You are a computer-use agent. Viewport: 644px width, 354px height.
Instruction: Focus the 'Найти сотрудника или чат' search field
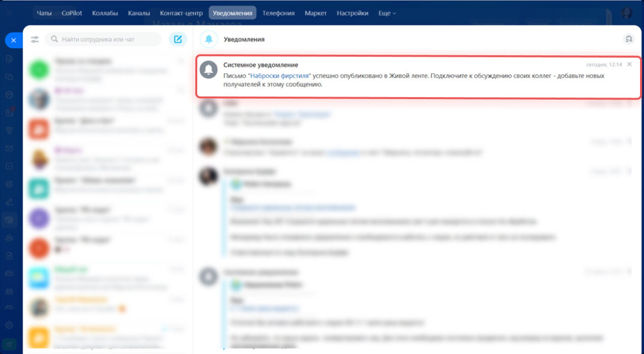click(103, 39)
